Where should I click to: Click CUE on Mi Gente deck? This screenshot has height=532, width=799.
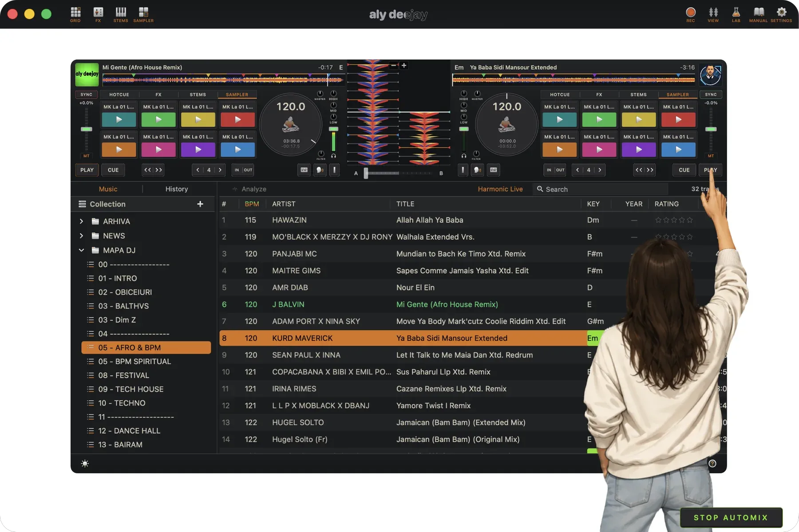113,170
